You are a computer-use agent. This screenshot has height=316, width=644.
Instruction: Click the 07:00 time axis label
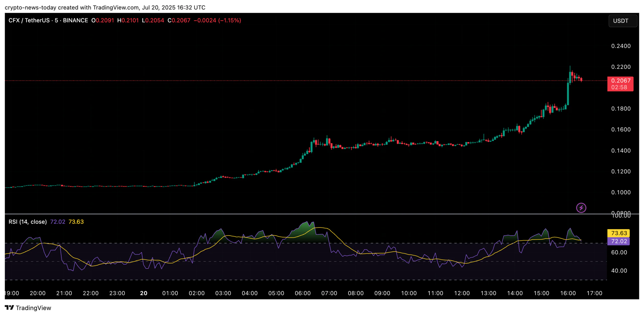(x=329, y=293)
